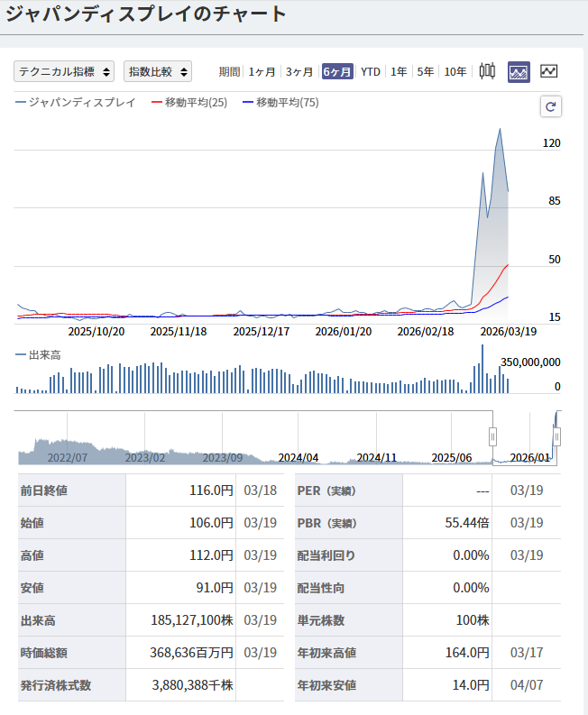This screenshot has height=715, width=588.
Task: Switch to candlestick chart type icon
Action: 487,71
